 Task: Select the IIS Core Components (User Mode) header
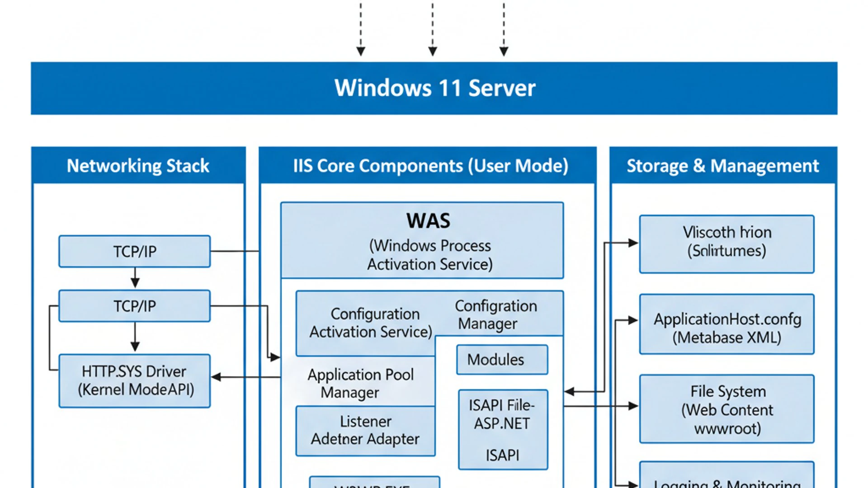click(x=428, y=165)
